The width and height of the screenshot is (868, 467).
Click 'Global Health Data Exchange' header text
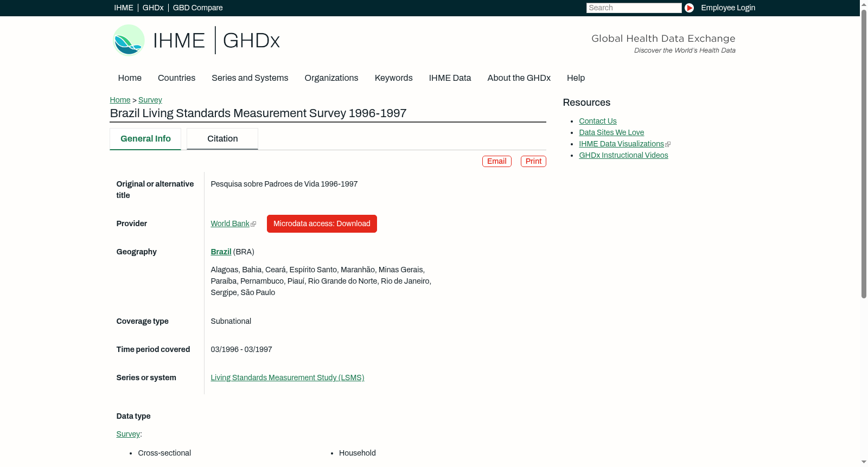(x=663, y=39)
